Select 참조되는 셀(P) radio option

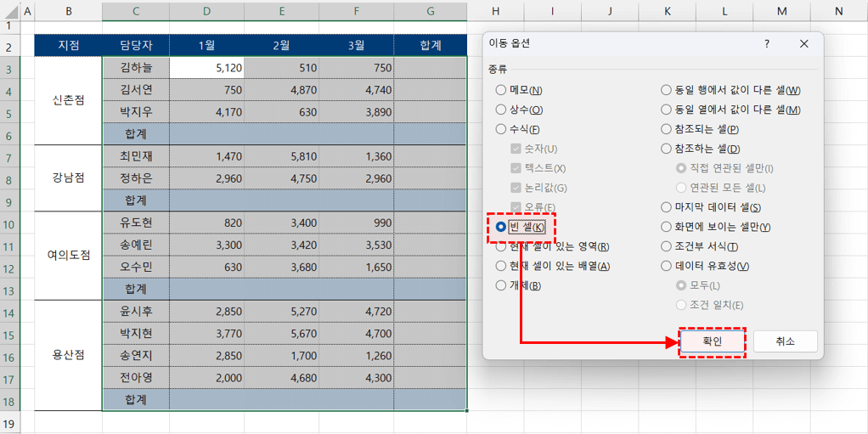click(x=701, y=129)
